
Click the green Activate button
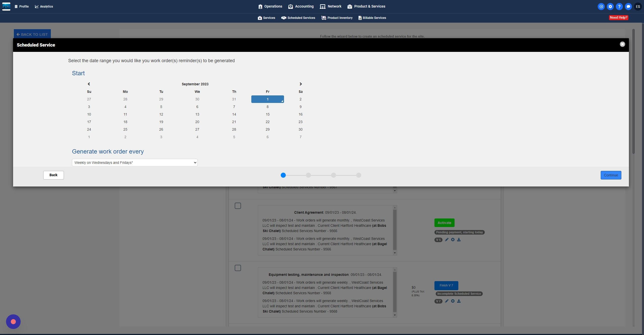tap(444, 223)
